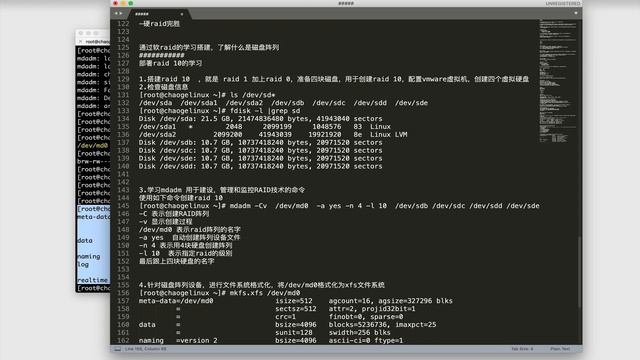Click line 129 starting '1.搭建raid 10'
The width and height of the screenshot is (640, 360).
click(334, 79)
